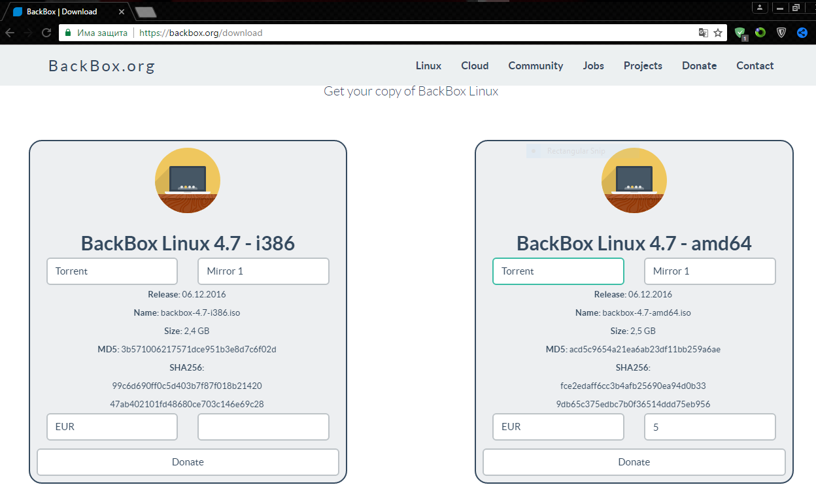The height and width of the screenshot is (504, 816).
Task: Open the Contact menu item
Action: click(x=755, y=65)
